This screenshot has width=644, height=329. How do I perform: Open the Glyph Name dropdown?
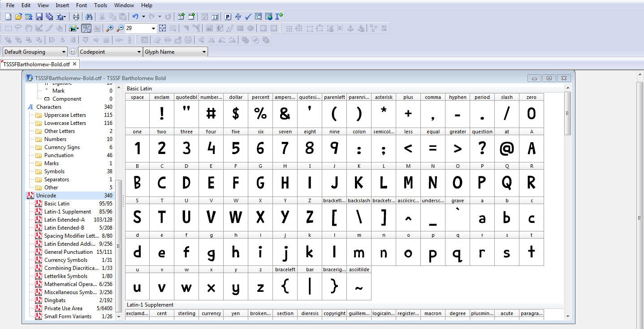(x=175, y=52)
